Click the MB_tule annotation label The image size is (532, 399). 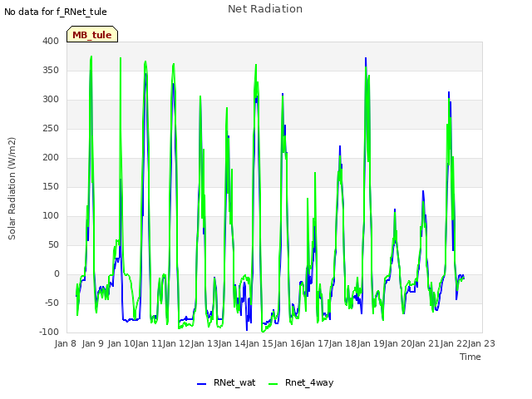[92, 34]
